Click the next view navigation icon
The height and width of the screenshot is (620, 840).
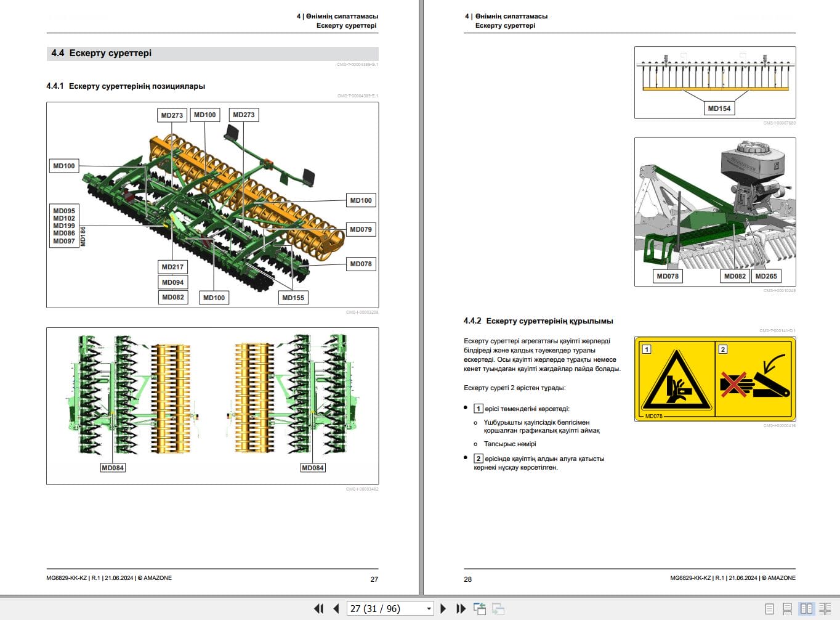[x=498, y=608]
